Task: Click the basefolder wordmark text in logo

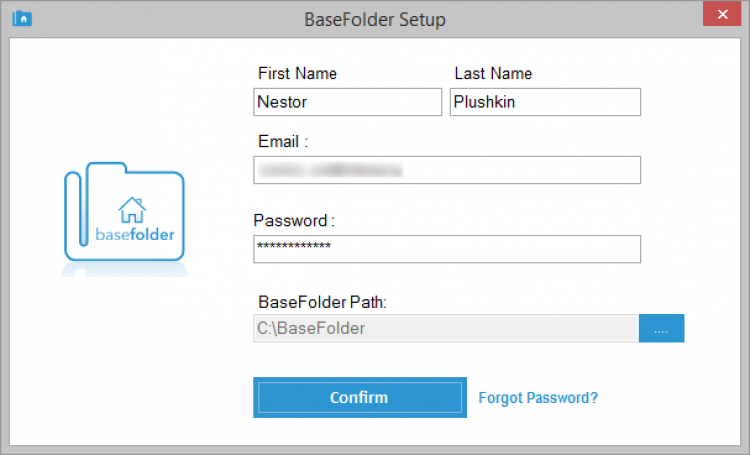Action: 135,235
